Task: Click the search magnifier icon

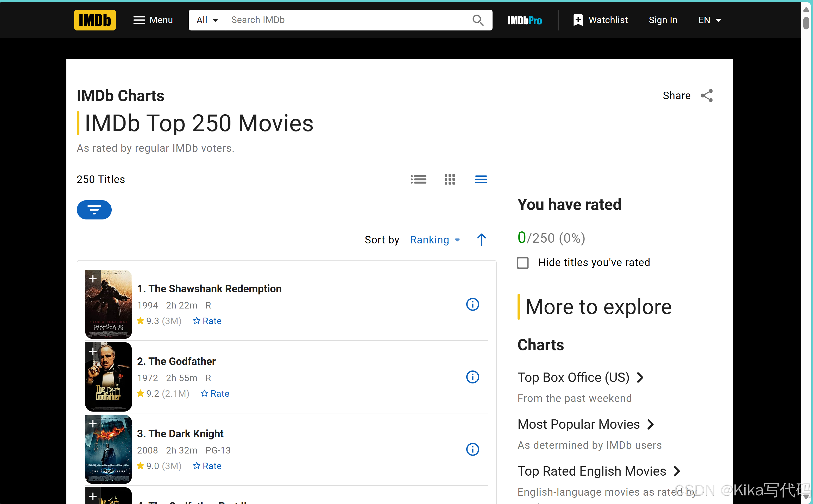Action: pos(478,20)
